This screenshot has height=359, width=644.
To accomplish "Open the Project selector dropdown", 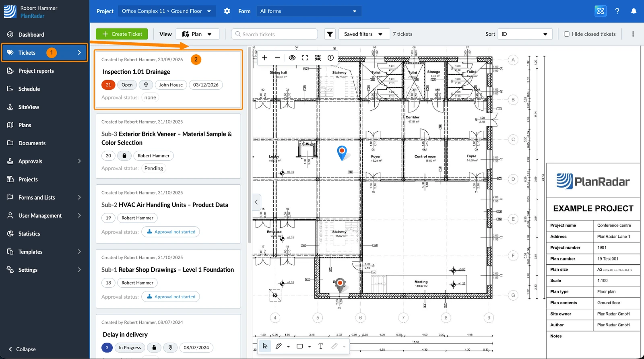I will [x=167, y=11].
